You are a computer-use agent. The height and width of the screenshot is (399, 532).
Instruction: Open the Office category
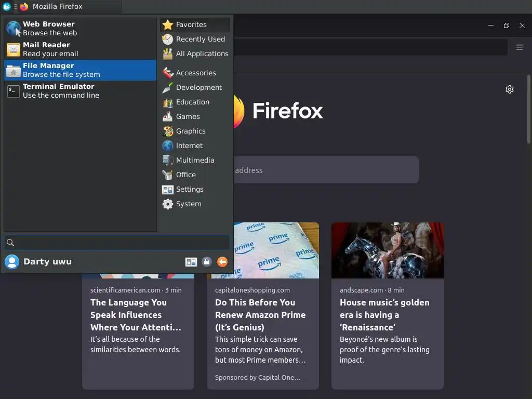coord(195,175)
